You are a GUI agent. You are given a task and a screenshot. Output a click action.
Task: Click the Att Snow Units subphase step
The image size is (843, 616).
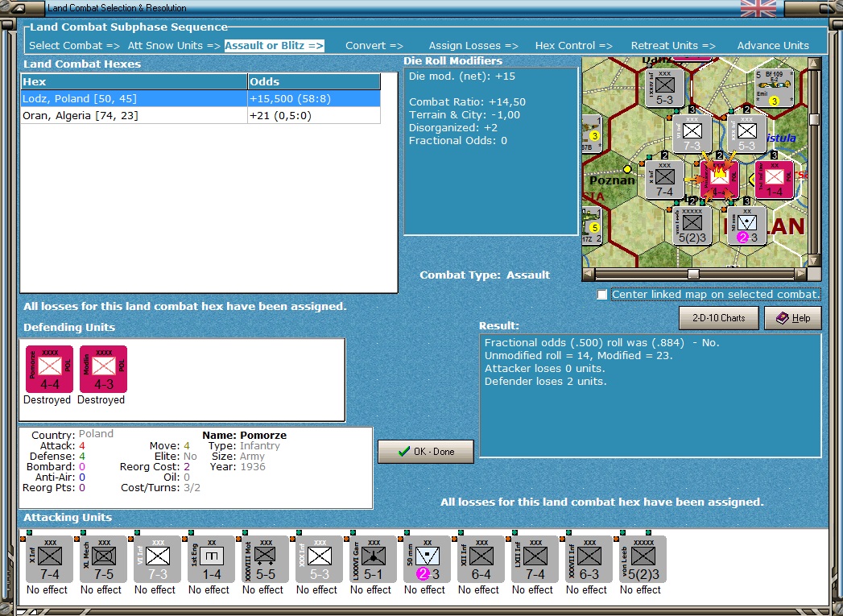click(174, 46)
